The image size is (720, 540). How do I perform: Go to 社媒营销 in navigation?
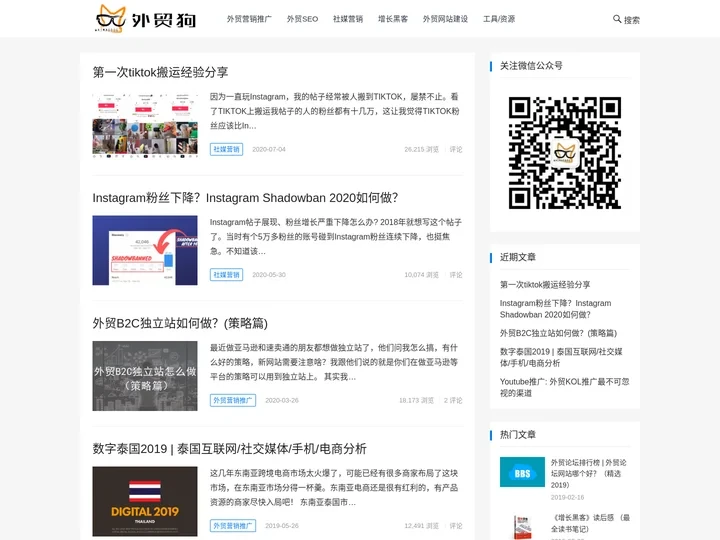pyautogui.click(x=348, y=19)
